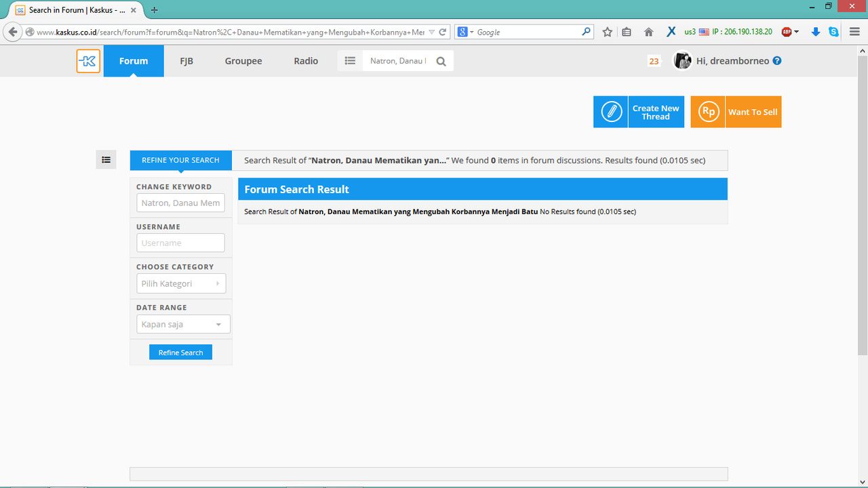Switch to the Forum tab
Screen dimensions: 868x488
coord(134,61)
